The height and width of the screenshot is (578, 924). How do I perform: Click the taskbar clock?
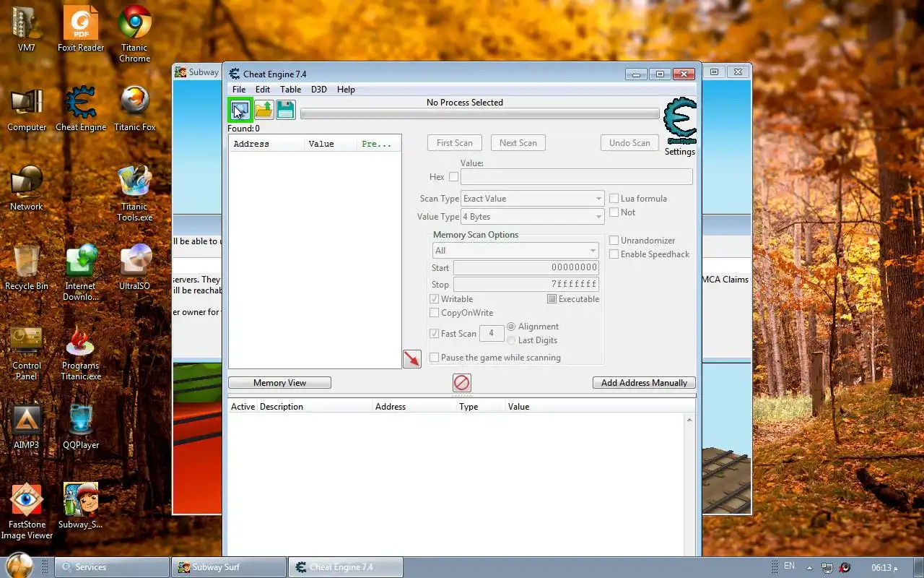point(884,568)
